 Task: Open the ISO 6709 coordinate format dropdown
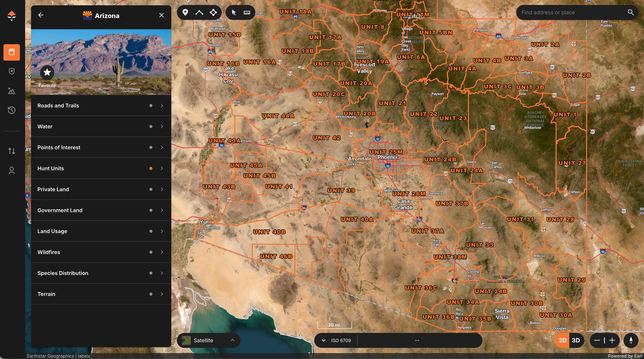tap(324, 340)
